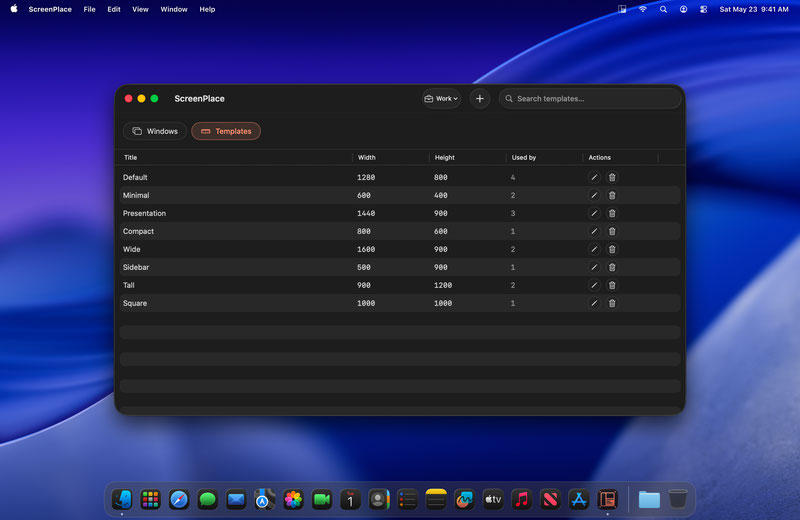
Task: Open Control Center in menu bar
Action: tap(704, 9)
